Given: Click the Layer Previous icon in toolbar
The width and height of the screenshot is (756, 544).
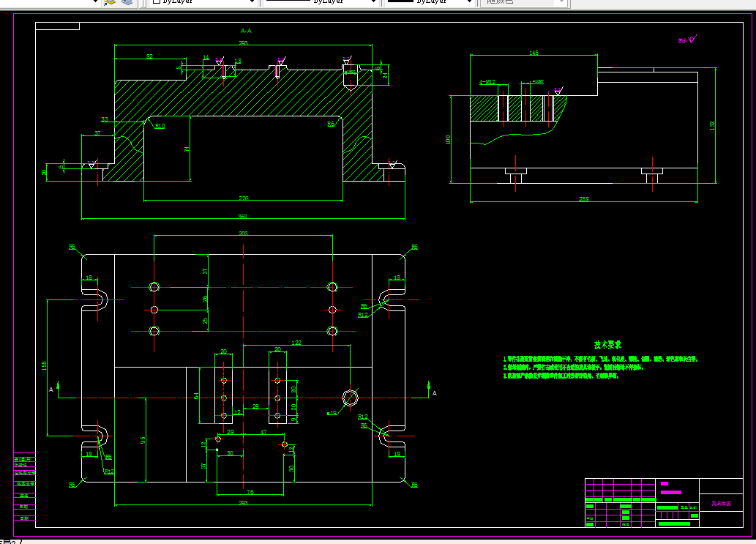Looking at the screenshot, I should (x=110, y=2).
